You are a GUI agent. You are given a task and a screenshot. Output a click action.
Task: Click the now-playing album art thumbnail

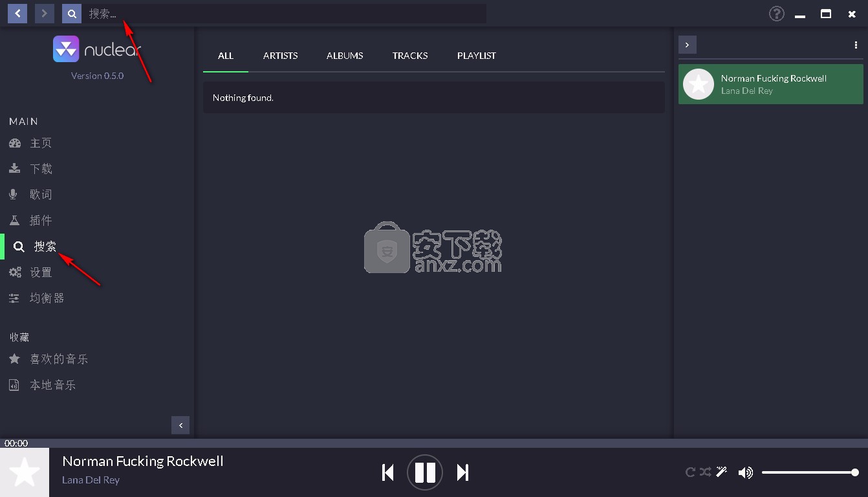[25, 472]
